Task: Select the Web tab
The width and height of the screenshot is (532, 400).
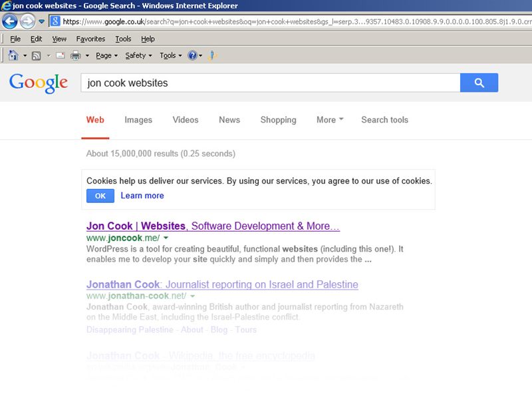Action: coord(95,120)
